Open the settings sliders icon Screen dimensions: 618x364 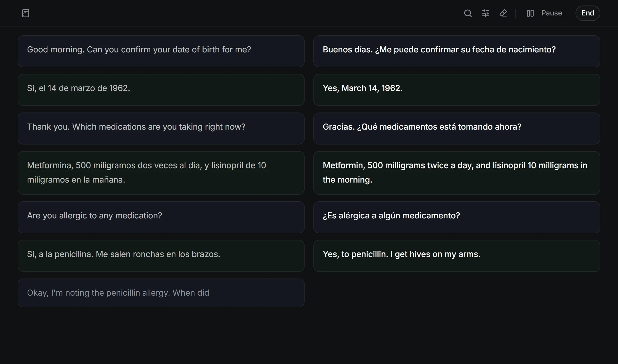click(486, 13)
